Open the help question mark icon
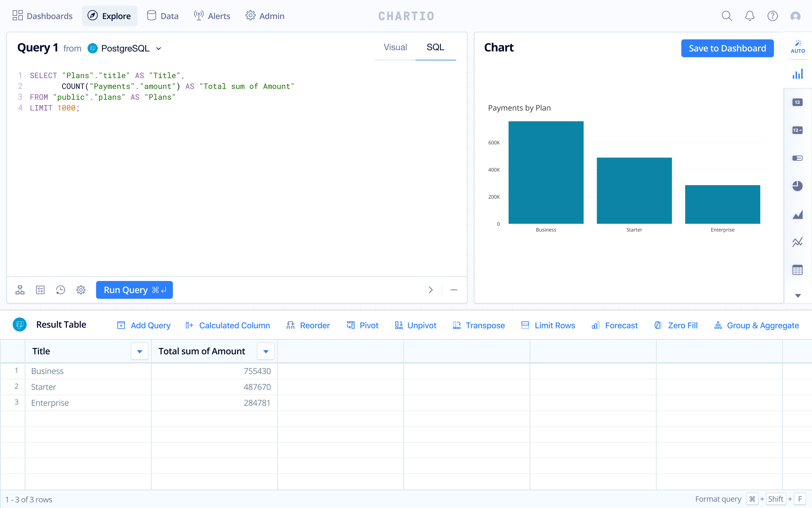The height and width of the screenshot is (508, 812). click(x=772, y=16)
